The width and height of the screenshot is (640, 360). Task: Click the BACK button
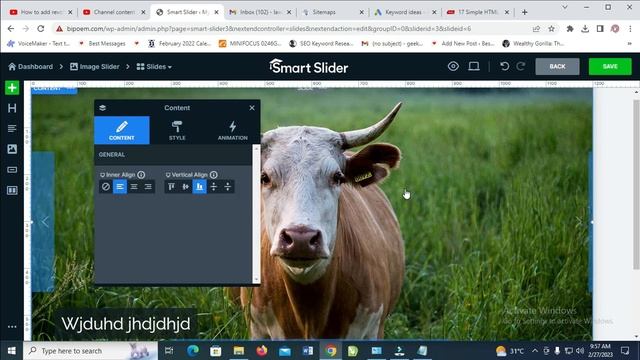pos(557,67)
